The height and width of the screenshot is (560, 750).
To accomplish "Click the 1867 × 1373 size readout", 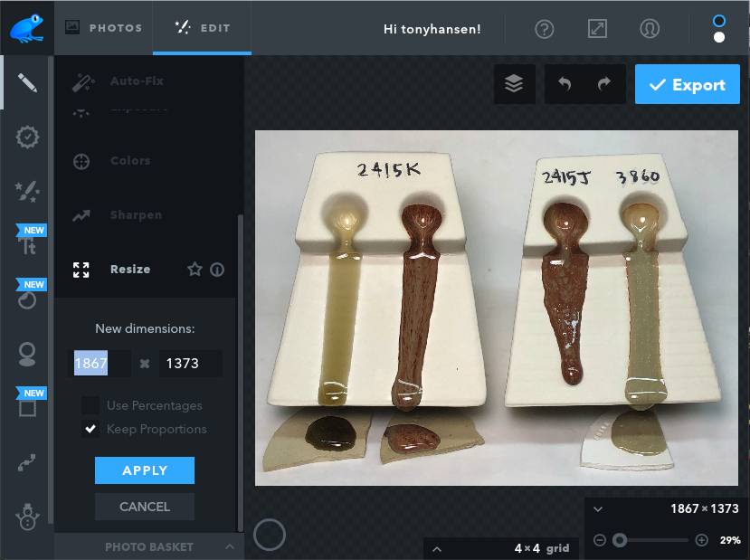I will pos(704,508).
